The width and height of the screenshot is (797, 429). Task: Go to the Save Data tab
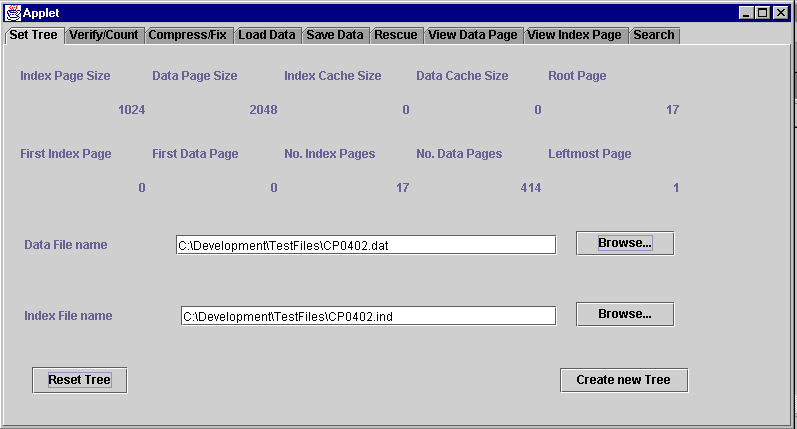pos(335,35)
